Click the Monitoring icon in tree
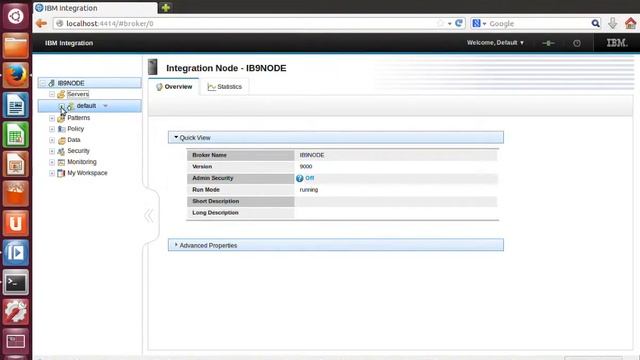Image resolution: width=640 pixels, height=360 pixels. pos(61,162)
